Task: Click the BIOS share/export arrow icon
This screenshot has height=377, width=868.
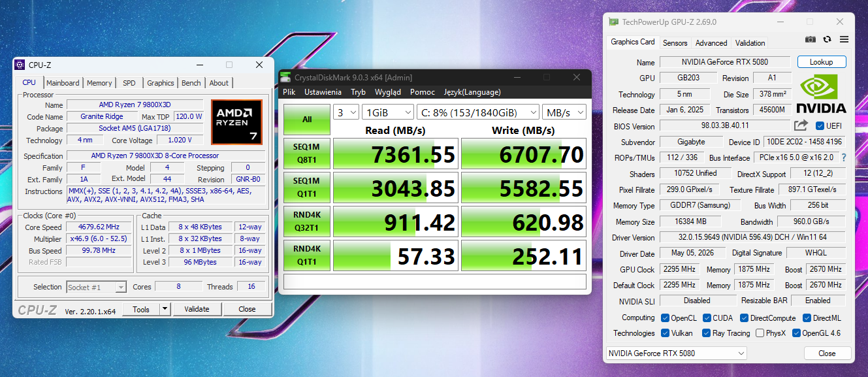Action: point(801,125)
